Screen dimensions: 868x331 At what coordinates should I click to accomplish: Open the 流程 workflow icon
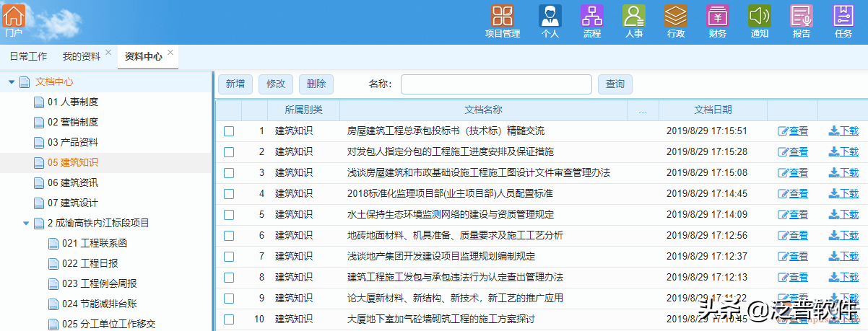[x=592, y=15]
